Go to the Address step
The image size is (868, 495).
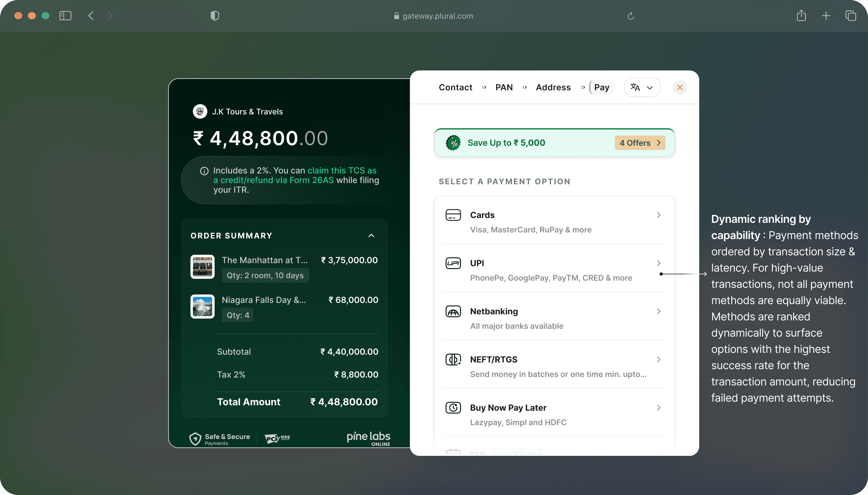click(553, 87)
